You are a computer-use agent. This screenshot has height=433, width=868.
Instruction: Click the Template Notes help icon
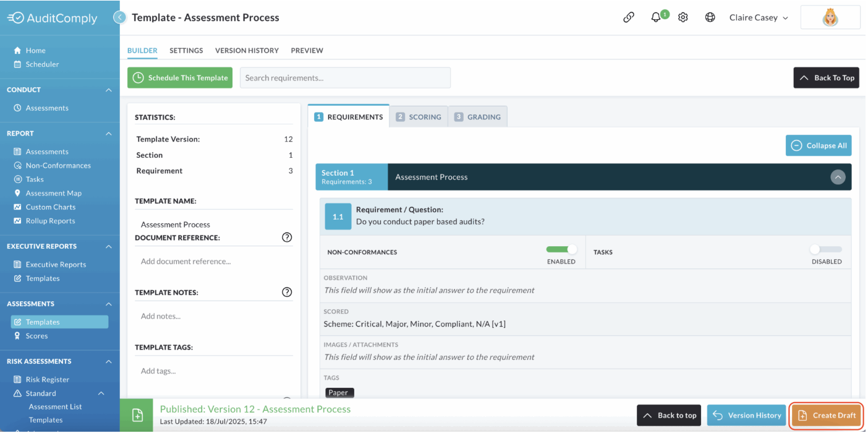[x=287, y=292]
